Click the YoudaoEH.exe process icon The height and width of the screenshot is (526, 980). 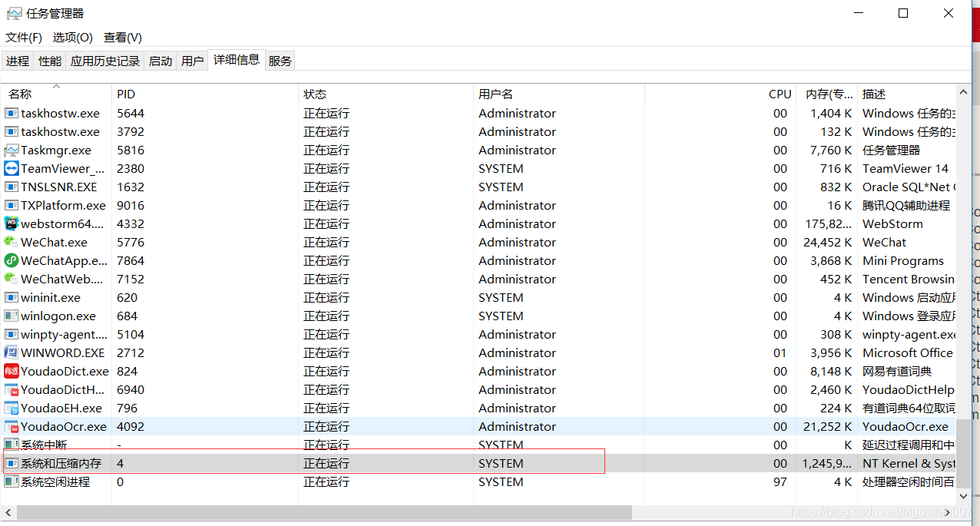tap(12, 408)
